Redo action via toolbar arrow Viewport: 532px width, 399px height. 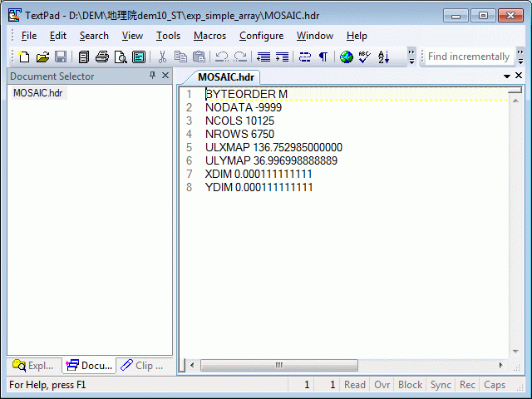pyautogui.click(x=240, y=57)
